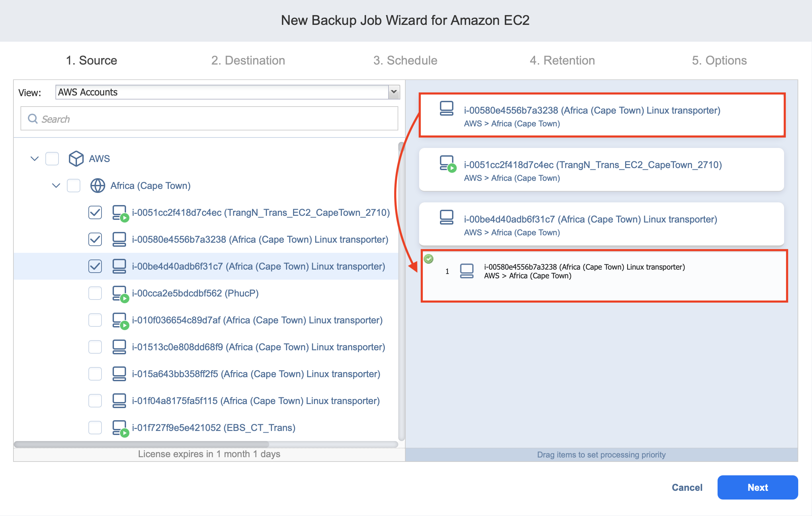This screenshot has height=516, width=812.
Task: Click the globe icon for Africa (Cape Town)
Action: coord(97,186)
